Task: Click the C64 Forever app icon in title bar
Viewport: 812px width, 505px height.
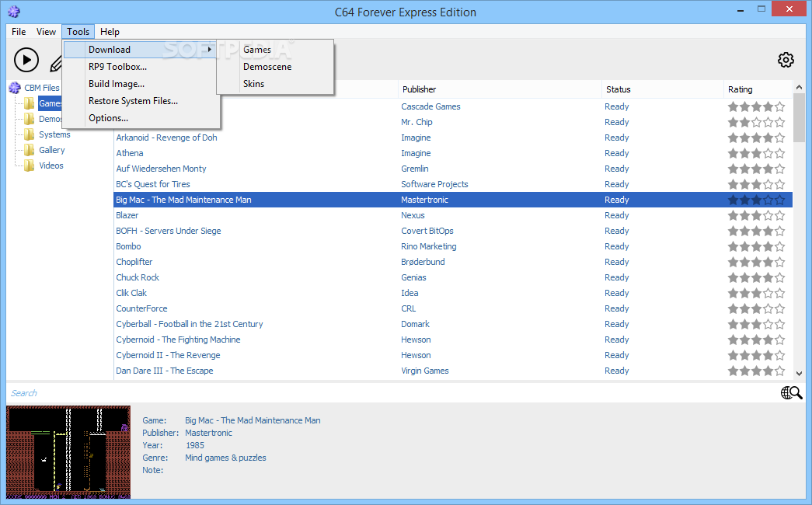Action: (14, 12)
